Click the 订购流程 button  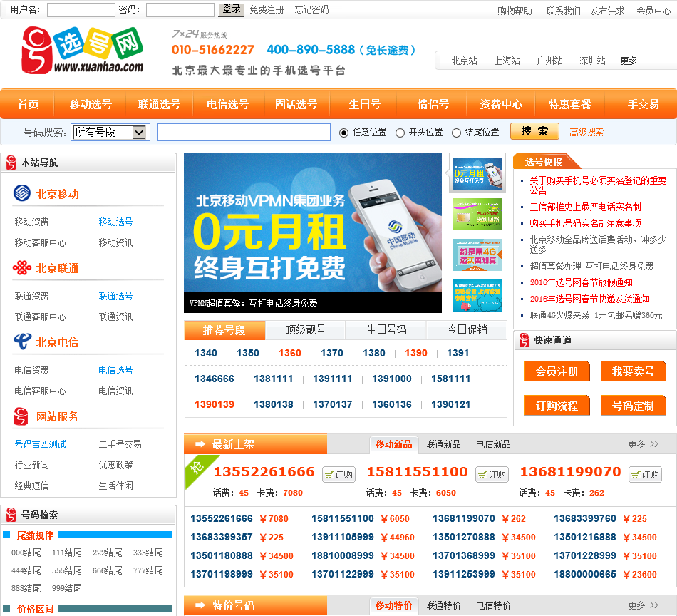[557, 406]
